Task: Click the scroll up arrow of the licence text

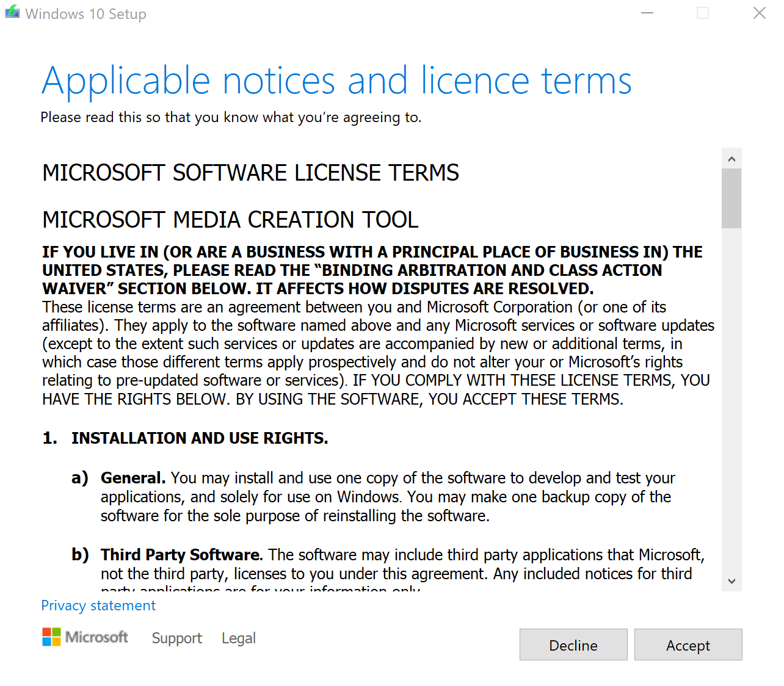Action: click(731, 159)
